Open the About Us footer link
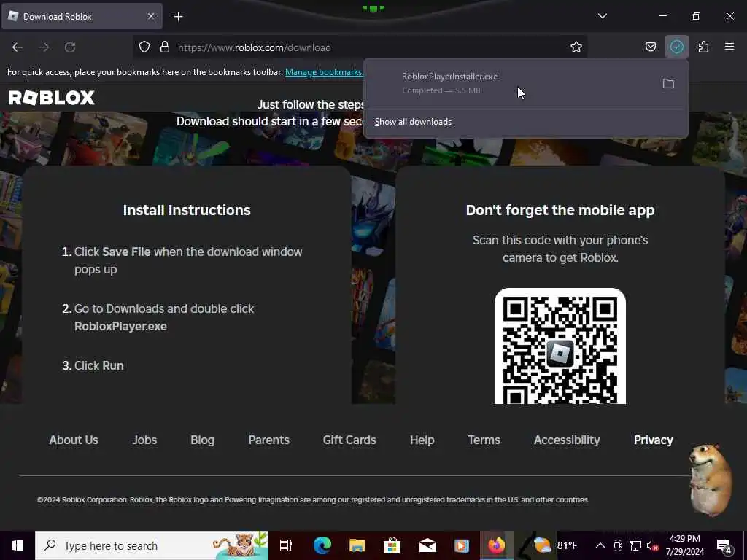 pyautogui.click(x=74, y=440)
